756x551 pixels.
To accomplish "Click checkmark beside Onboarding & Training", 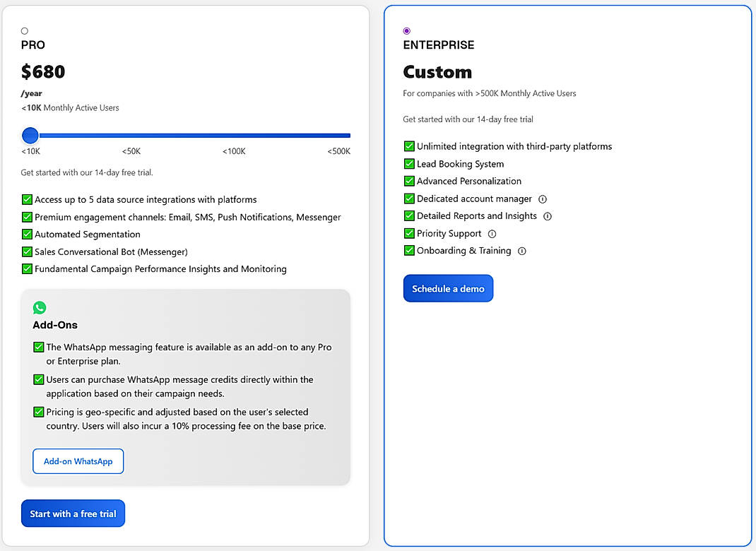I will (x=409, y=251).
